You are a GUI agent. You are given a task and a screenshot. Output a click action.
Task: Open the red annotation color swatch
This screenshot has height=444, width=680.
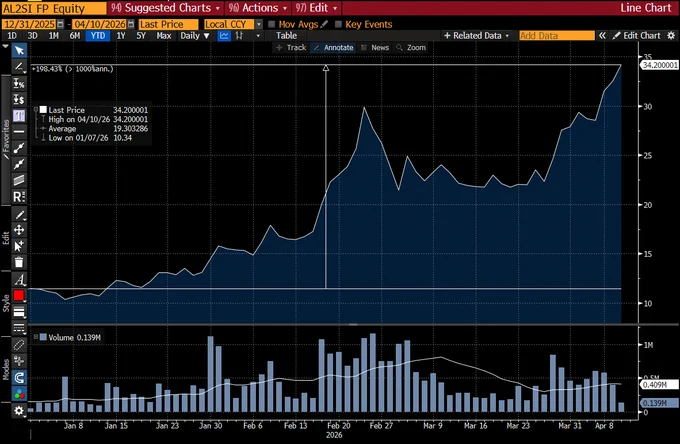19,296
